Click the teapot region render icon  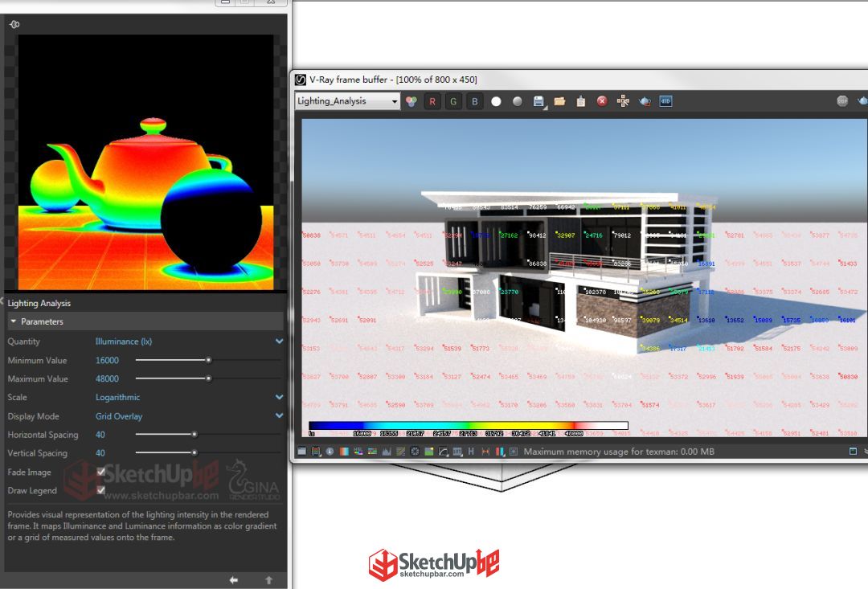click(x=645, y=101)
